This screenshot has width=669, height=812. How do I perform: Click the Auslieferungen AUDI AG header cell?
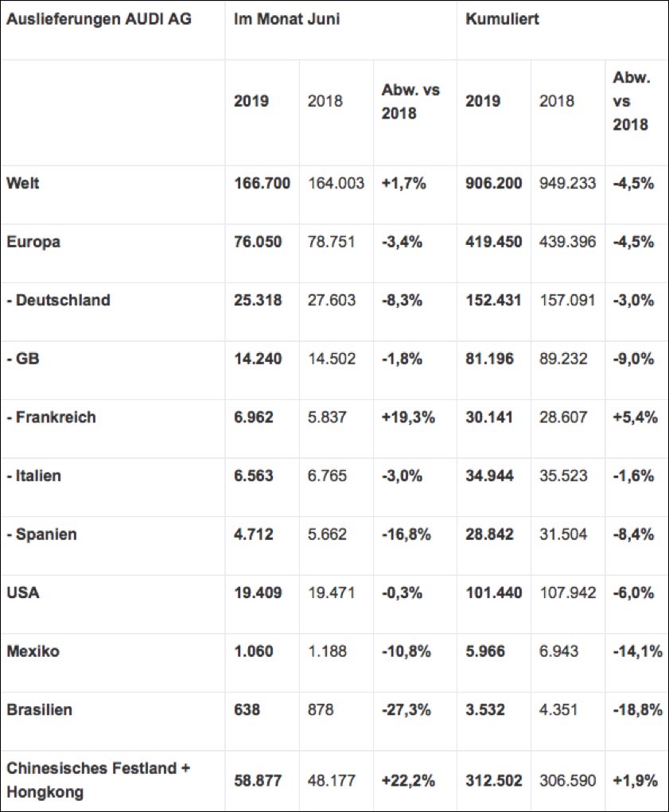point(99,19)
